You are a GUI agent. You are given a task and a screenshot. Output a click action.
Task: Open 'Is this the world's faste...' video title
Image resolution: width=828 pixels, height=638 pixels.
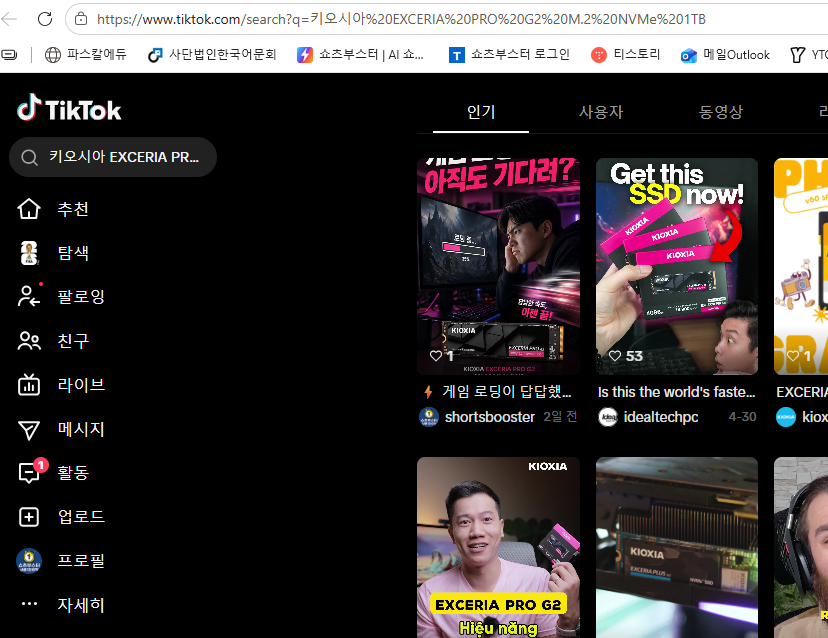(x=676, y=392)
